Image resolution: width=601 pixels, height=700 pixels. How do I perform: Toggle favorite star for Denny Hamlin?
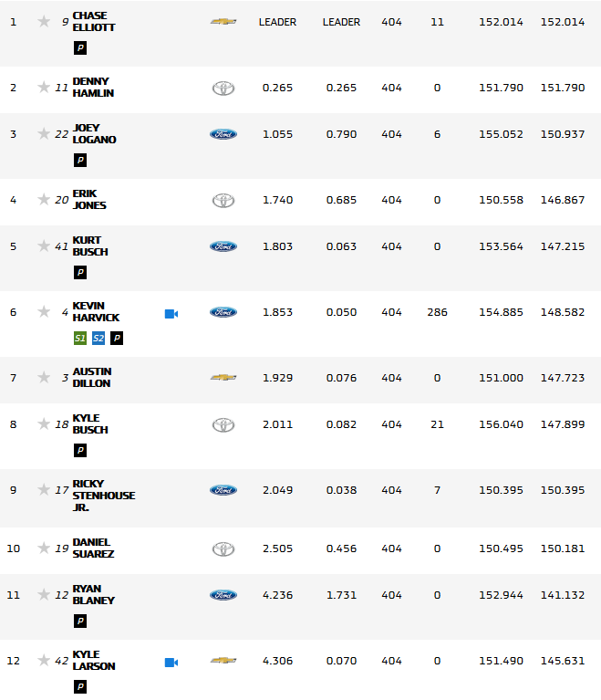(x=44, y=87)
